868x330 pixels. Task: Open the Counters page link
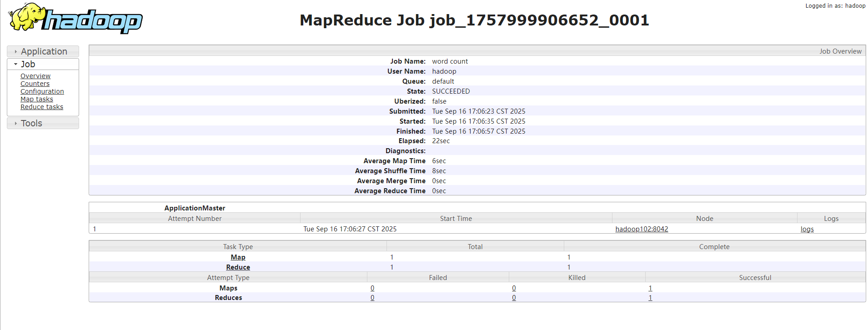click(x=35, y=84)
